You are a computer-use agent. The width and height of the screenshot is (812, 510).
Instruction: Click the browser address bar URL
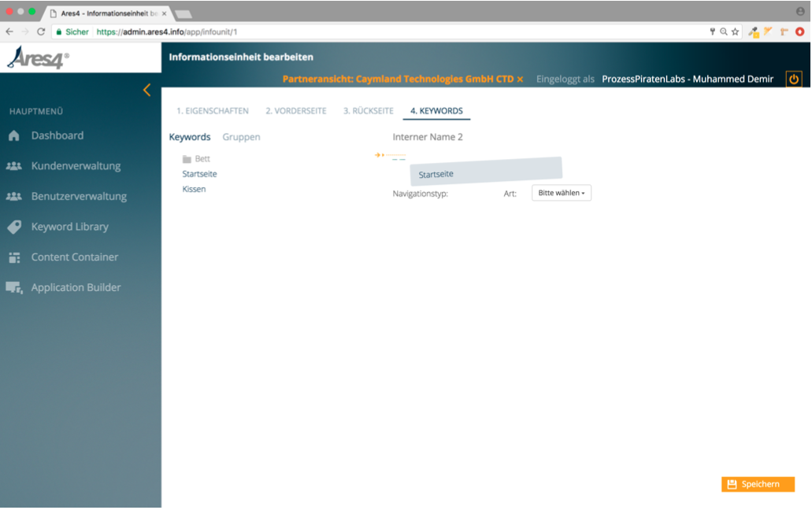click(x=167, y=31)
